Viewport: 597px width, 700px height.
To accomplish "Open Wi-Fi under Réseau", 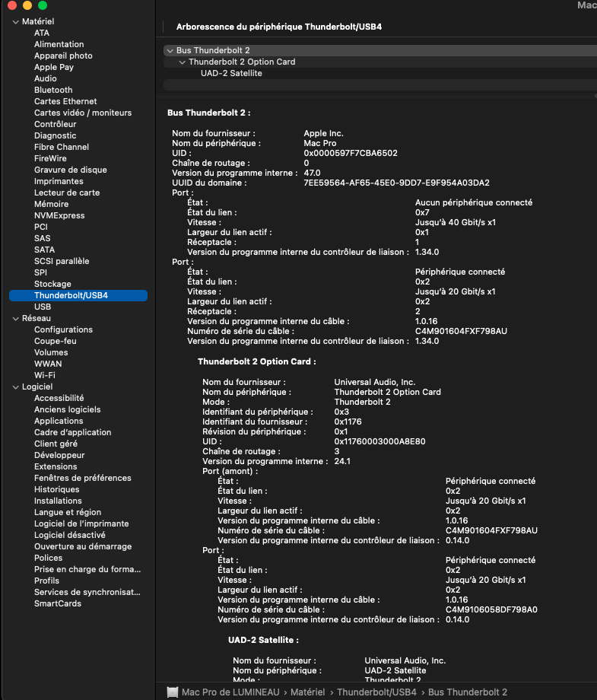I will tap(45, 375).
